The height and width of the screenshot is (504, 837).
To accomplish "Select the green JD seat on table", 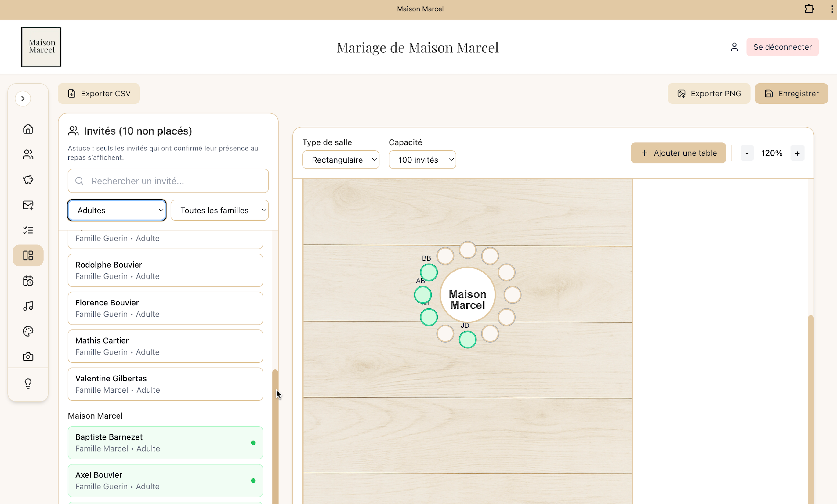I will [467, 340].
